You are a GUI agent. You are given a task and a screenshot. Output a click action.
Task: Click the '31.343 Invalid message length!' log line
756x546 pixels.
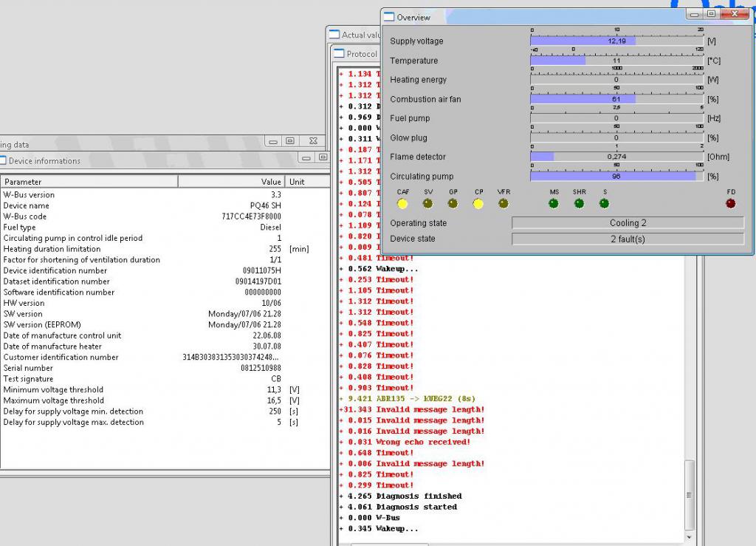[412, 409]
